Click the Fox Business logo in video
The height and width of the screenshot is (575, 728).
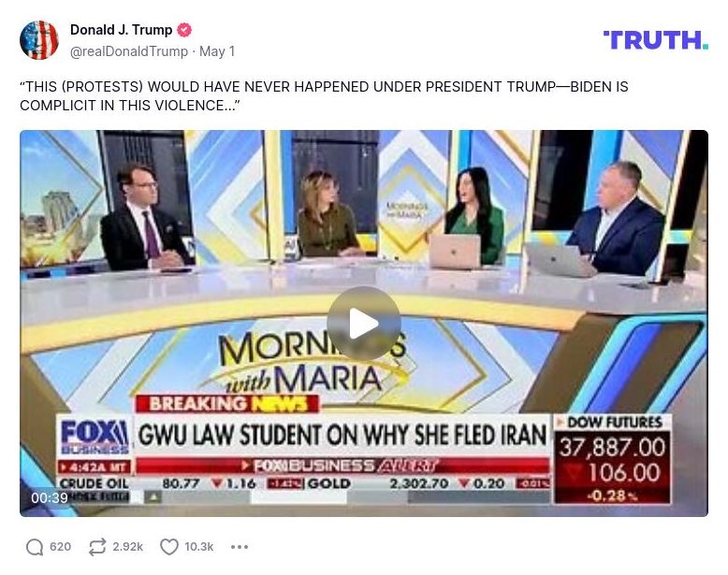click(95, 437)
